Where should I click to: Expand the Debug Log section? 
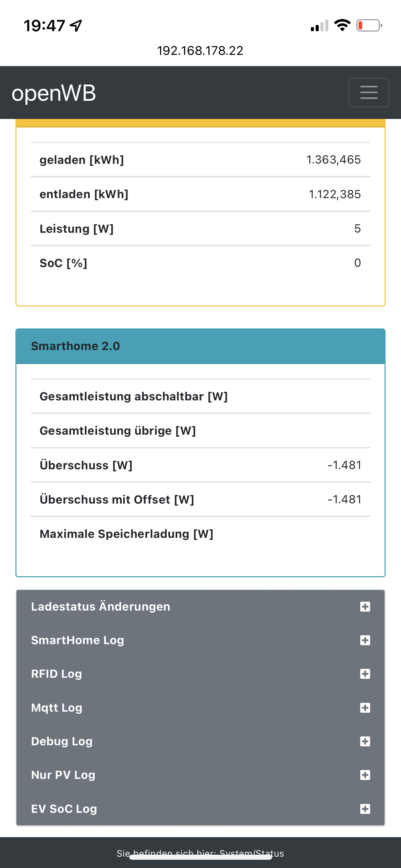click(x=62, y=742)
